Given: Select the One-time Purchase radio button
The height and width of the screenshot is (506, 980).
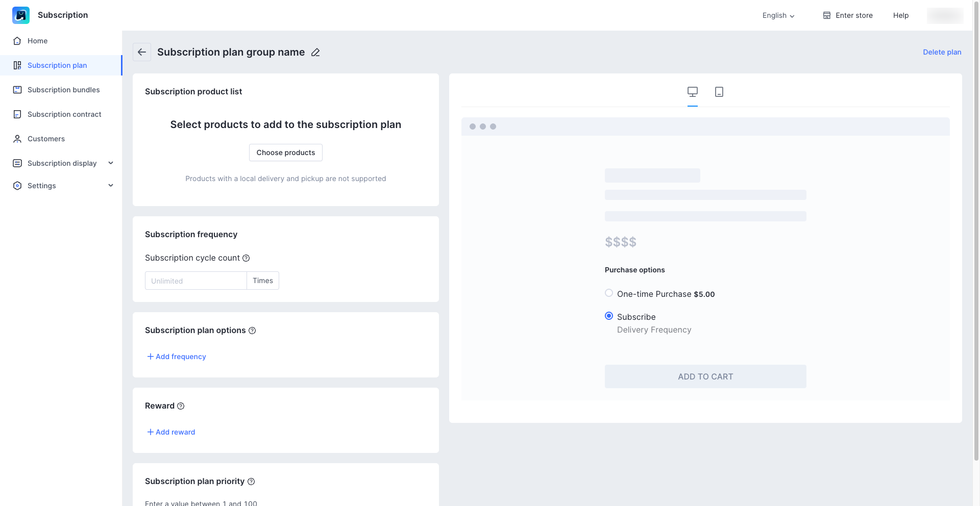Looking at the screenshot, I should [609, 293].
